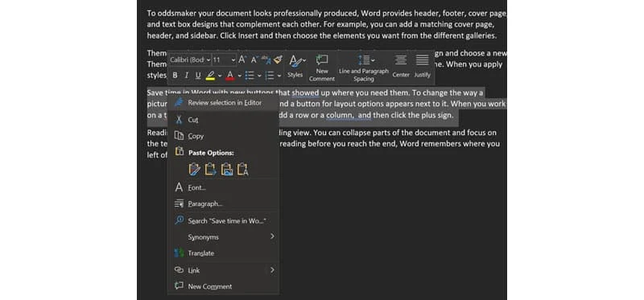The width and height of the screenshot is (644, 300).
Task: Click New Comment in the mini toolbar
Action: point(321,68)
